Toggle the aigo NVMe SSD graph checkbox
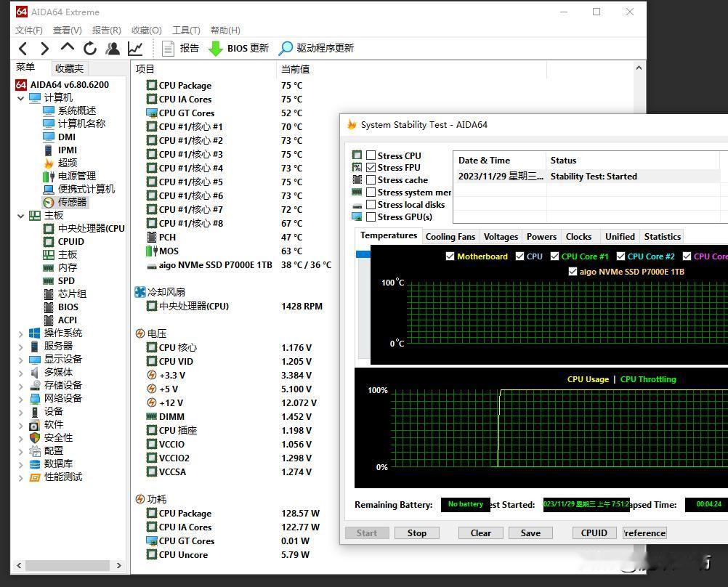 (573, 272)
